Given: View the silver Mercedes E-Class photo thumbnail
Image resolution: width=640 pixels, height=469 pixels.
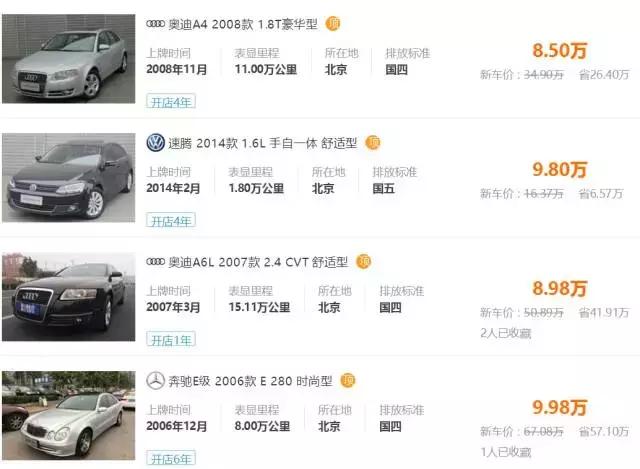Looking at the screenshot, I should (68, 414).
